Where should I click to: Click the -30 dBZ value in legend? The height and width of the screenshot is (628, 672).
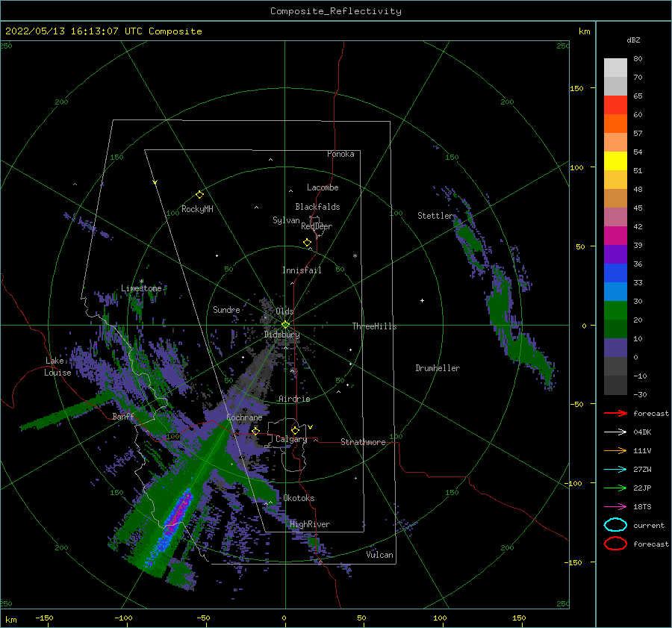(x=640, y=394)
